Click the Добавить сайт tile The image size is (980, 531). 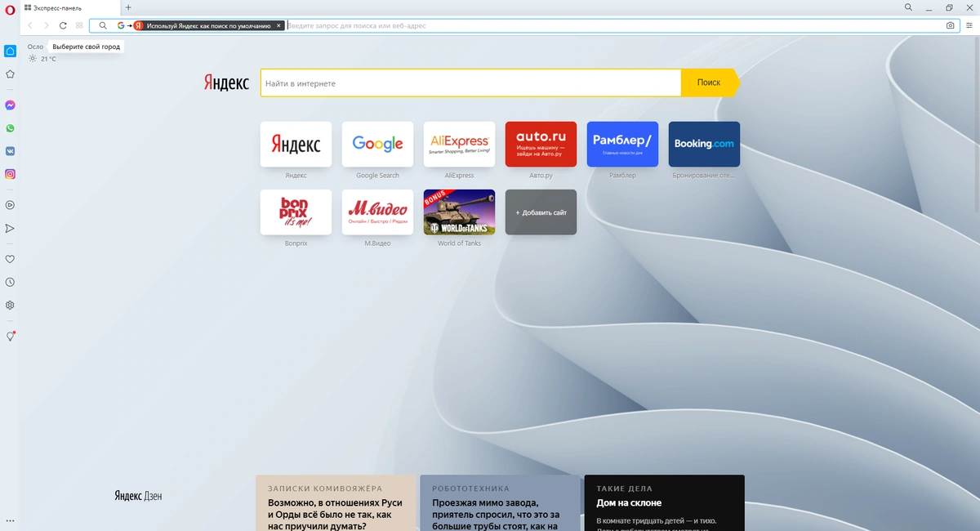(541, 212)
